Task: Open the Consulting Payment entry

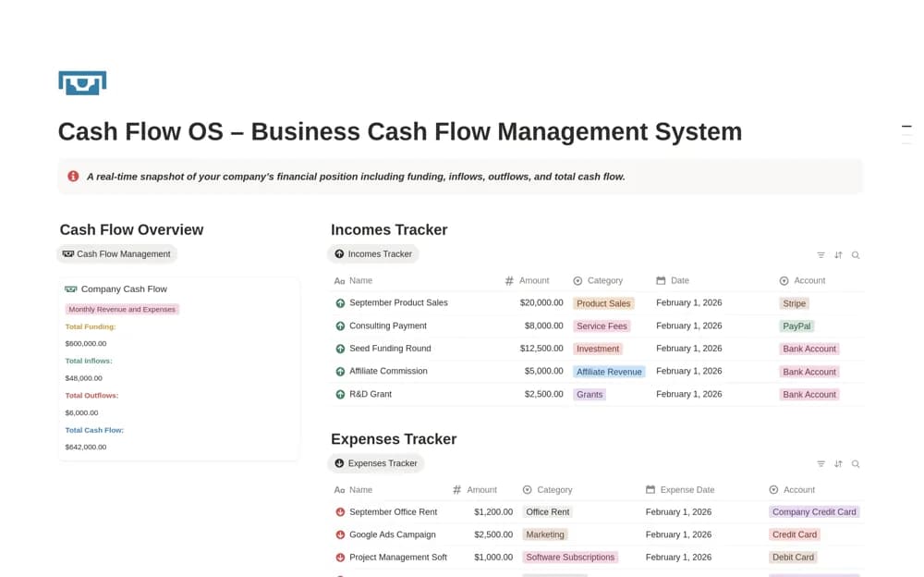Action: 388,325
